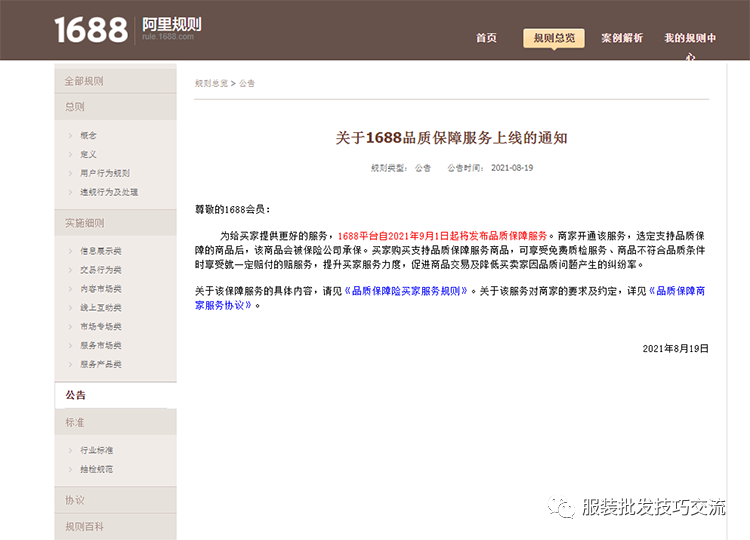Open 用户行为规则 in the sidebar
Viewport: 750px width, 540px height.
click(105, 173)
